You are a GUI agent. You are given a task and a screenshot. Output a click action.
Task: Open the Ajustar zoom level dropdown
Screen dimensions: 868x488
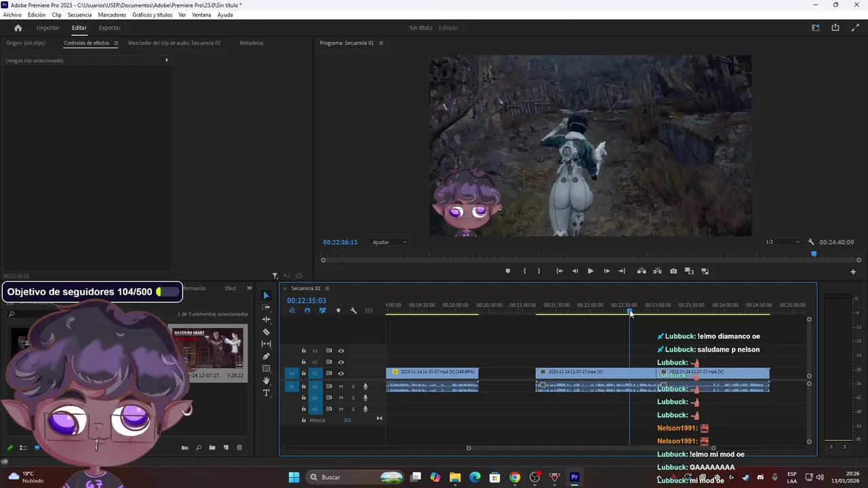pos(389,242)
